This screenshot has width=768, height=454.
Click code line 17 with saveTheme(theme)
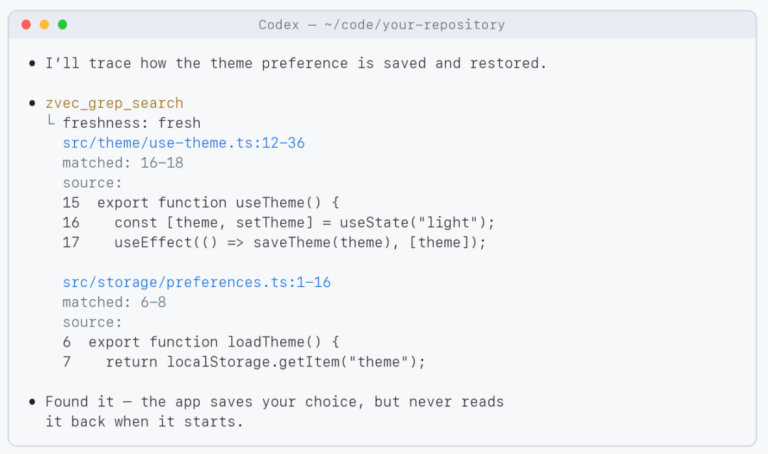coord(274,243)
